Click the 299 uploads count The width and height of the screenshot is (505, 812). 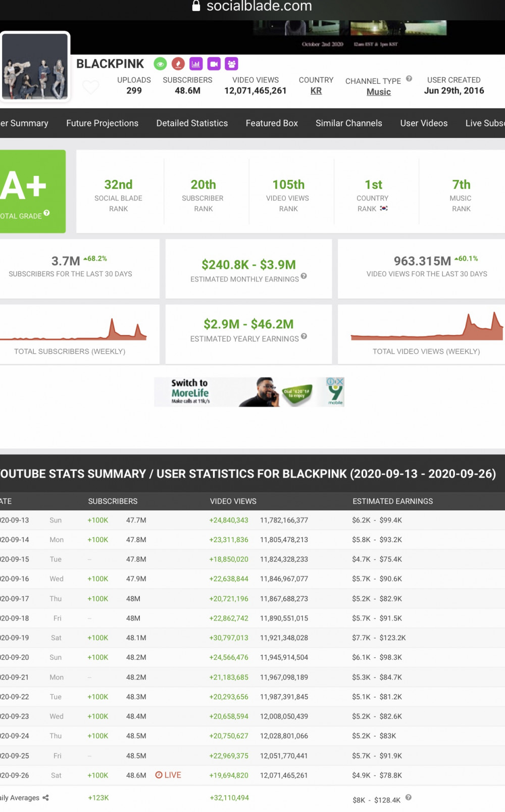[x=134, y=90]
